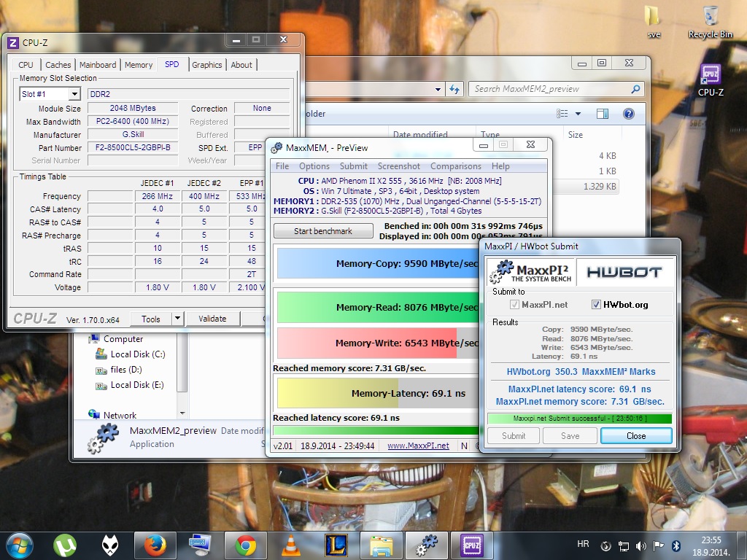Open Action Center flag tray icon
This screenshot has width=747, height=560.
[x=659, y=545]
